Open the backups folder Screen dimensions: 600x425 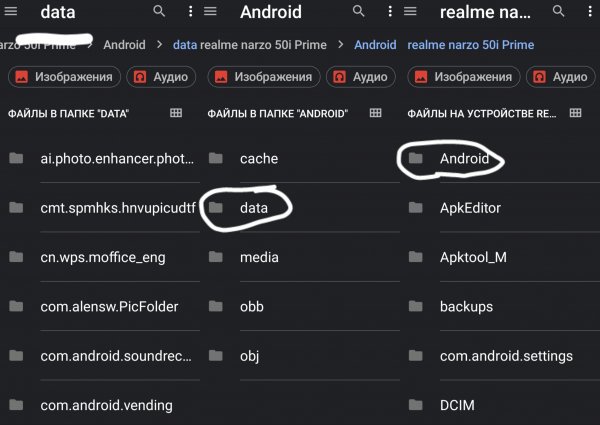[501, 306]
